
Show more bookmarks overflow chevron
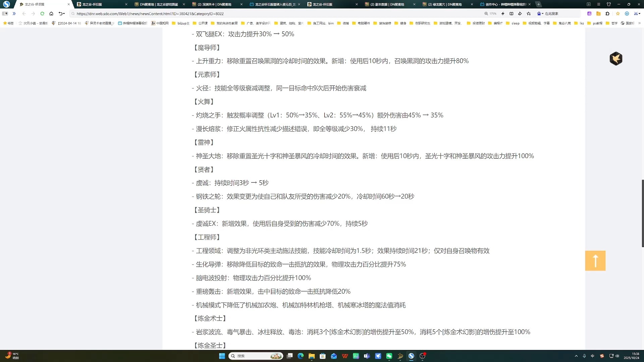639,23
